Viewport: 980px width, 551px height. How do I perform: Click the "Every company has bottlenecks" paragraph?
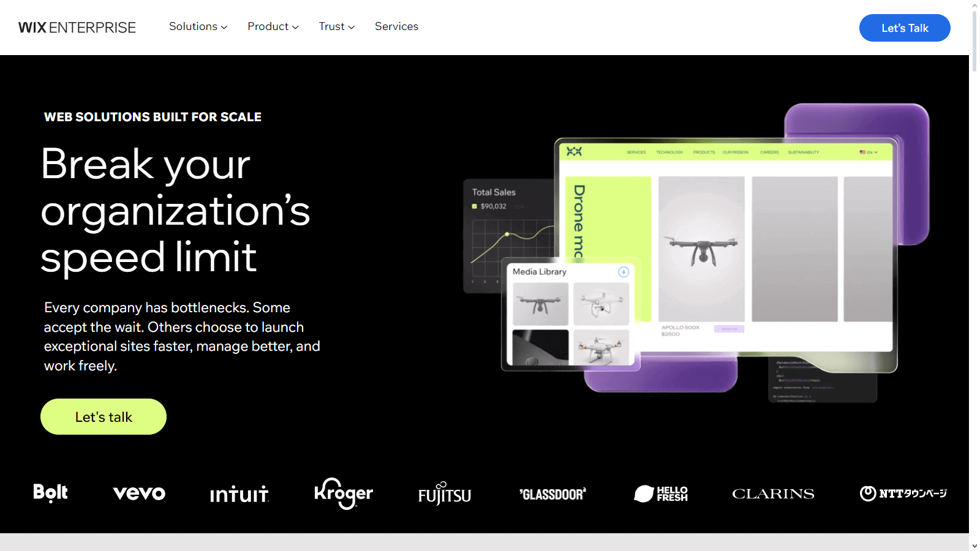[182, 337]
